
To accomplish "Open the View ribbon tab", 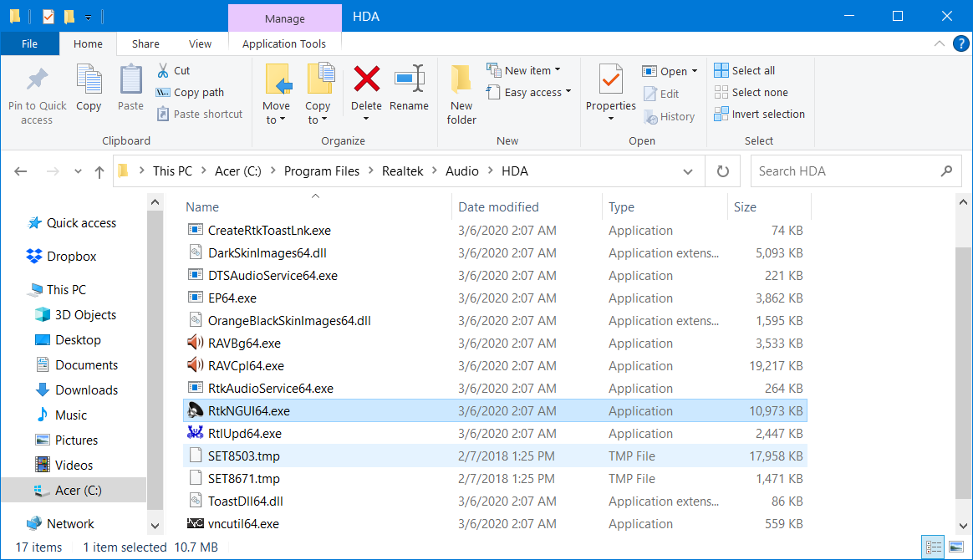I will click(201, 44).
